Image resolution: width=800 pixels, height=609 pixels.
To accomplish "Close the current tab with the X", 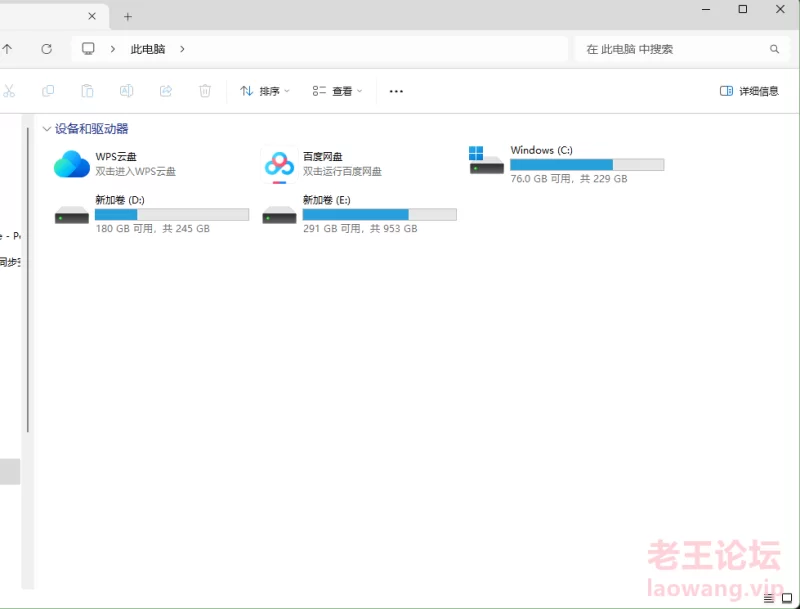I will click(x=92, y=16).
